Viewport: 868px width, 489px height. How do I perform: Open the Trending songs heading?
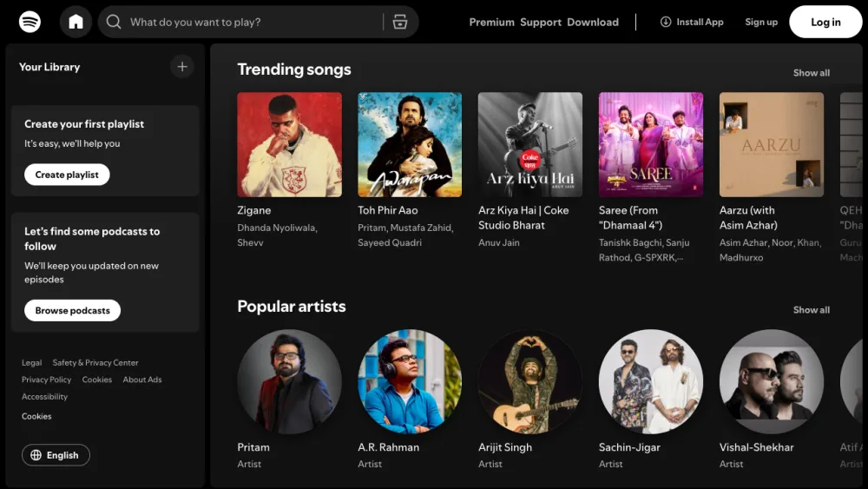coord(294,69)
